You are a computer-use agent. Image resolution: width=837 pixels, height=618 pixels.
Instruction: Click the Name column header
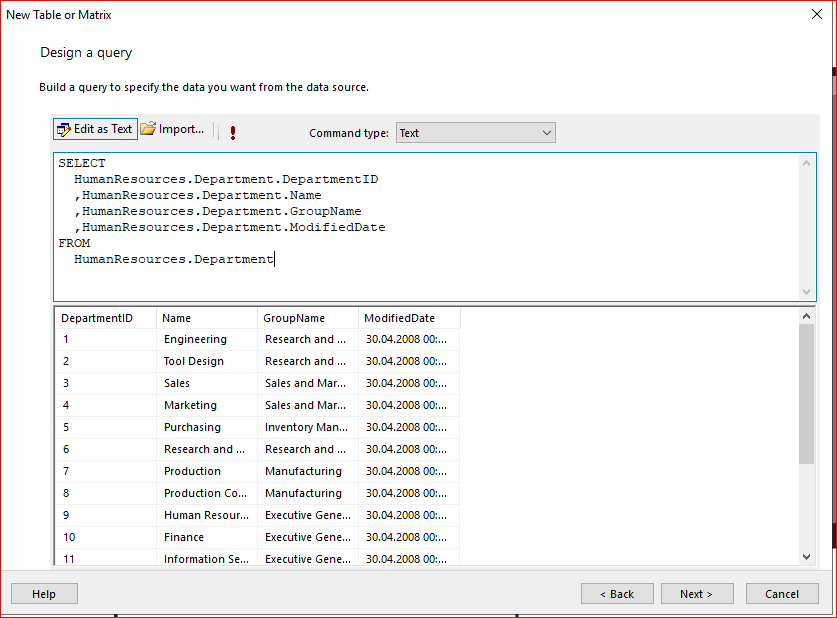click(177, 318)
